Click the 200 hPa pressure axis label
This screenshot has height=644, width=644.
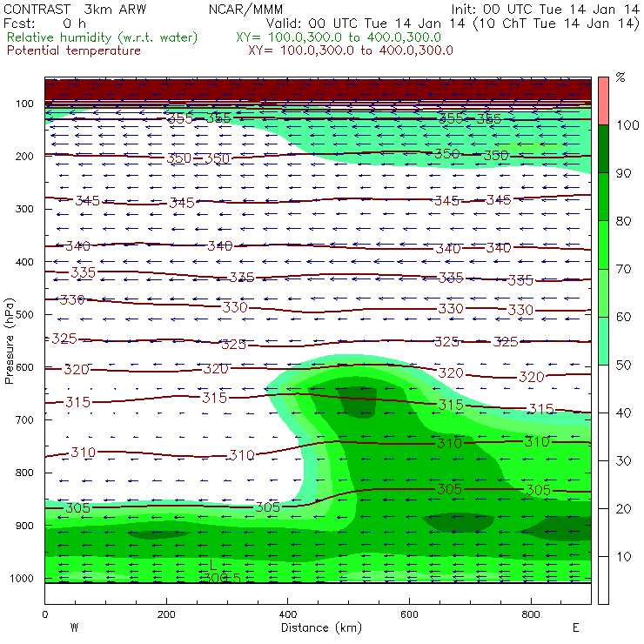[x=24, y=157]
